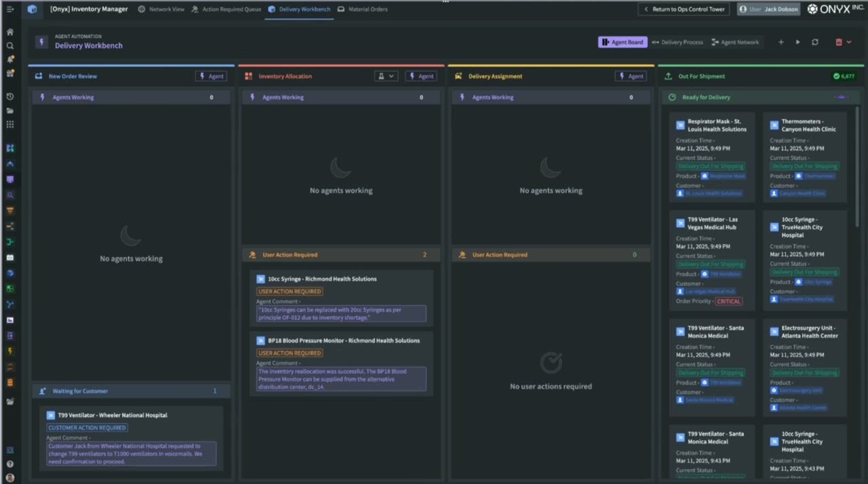Image resolution: width=868 pixels, height=484 pixels.
Task: Refresh the Delivery Workbench
Action: (814, 42)
